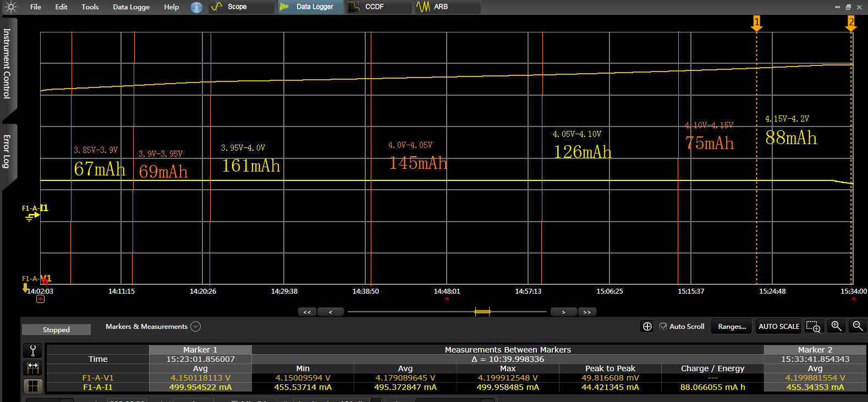Open the Edit menu

click(x=62, y=7)
